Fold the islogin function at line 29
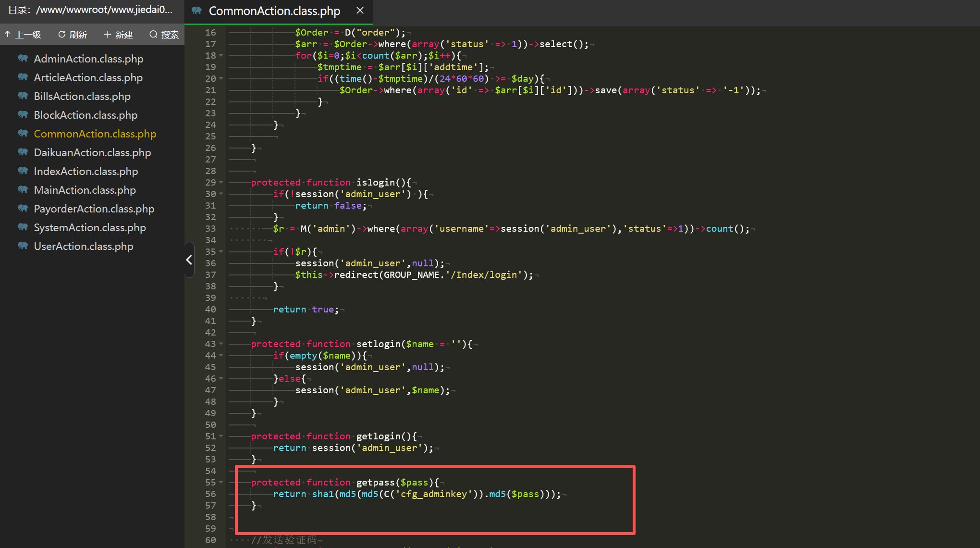 (221, 183)
